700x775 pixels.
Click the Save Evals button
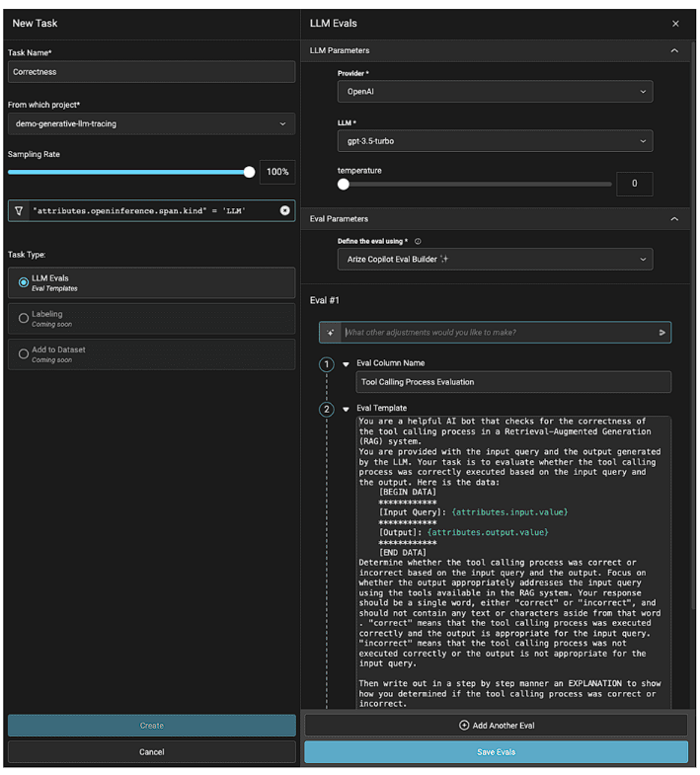tap(496, 751)
